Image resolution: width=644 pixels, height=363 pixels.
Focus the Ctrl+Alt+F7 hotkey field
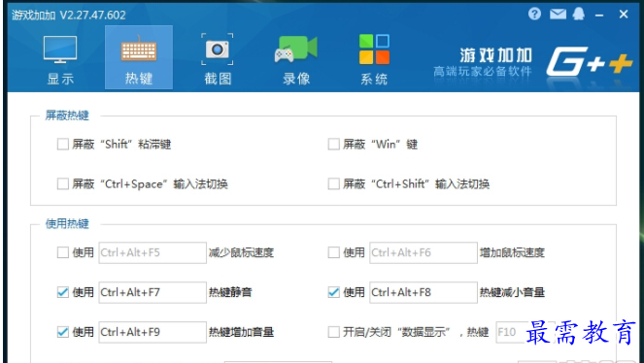click(153, 292)
